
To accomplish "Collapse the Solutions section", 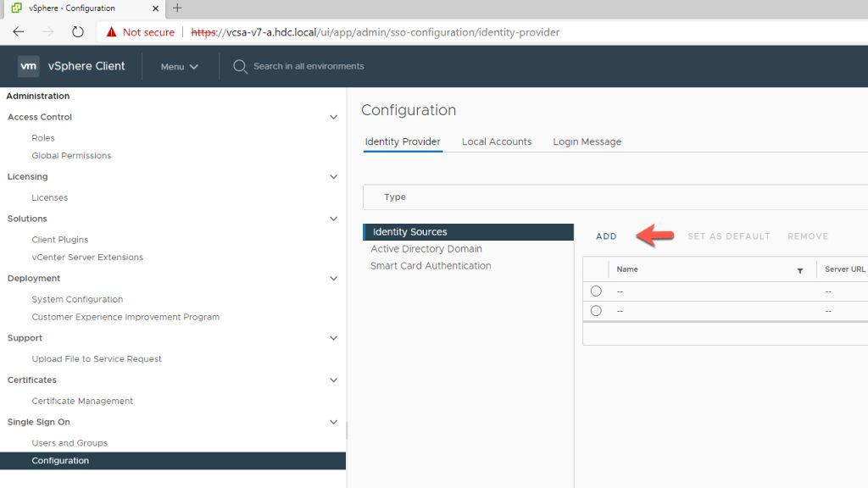I will coord(333,219).
